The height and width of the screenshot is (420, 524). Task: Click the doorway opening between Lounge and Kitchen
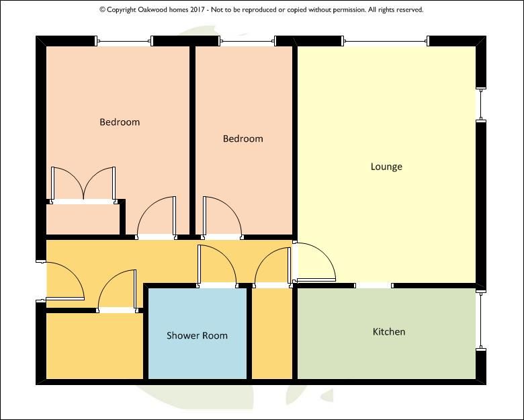coord(374,286)
